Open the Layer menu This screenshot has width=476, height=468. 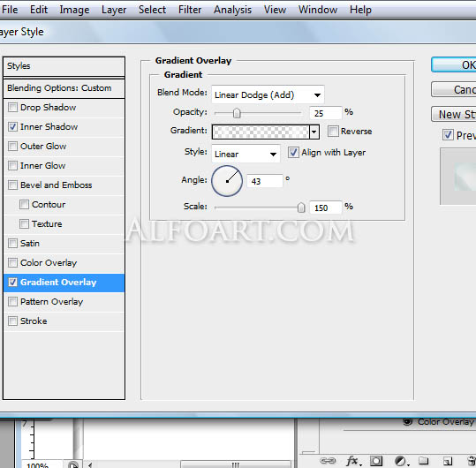pyautogui.click(x=114, y=10)
